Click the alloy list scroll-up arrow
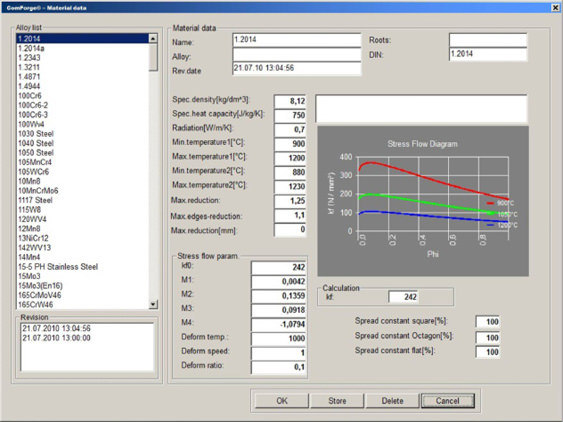 coord(153,38)
